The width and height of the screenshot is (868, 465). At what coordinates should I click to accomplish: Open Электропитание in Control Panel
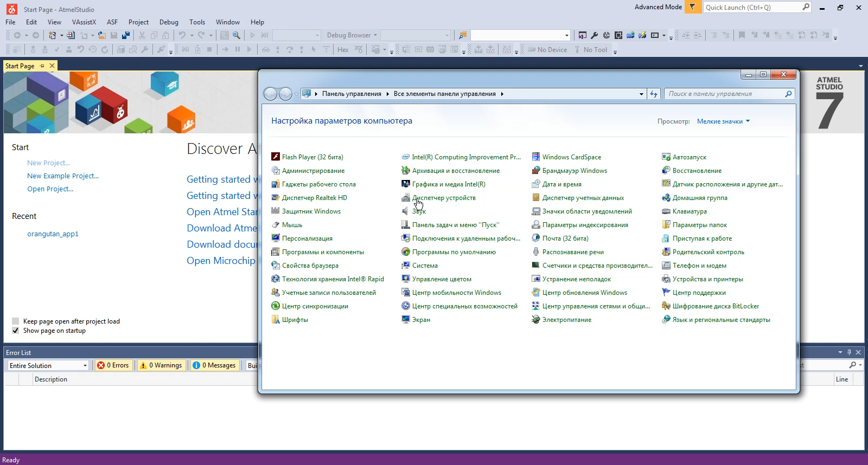coord(561,320)
